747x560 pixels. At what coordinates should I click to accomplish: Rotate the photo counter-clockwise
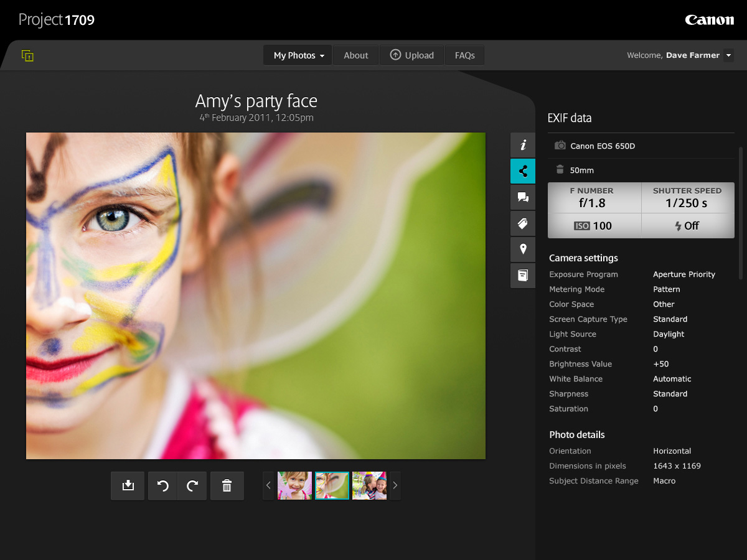(x=163, y=486)
